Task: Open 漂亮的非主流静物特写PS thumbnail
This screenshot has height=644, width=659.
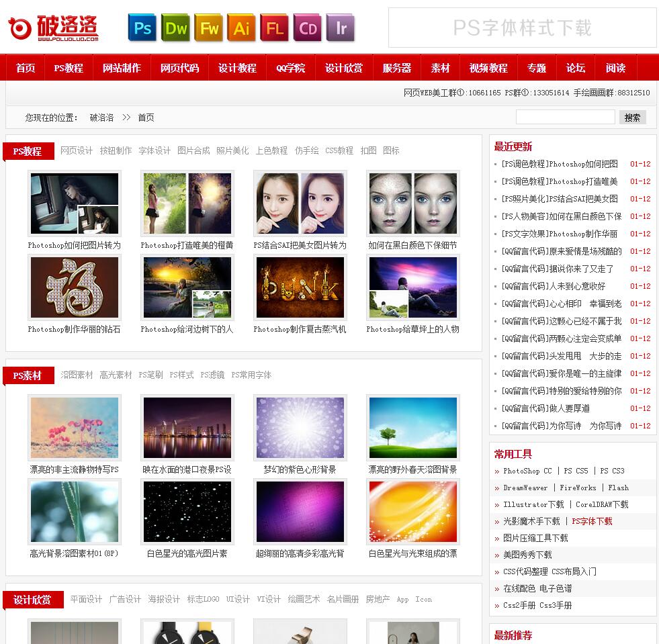Action: 75,428
